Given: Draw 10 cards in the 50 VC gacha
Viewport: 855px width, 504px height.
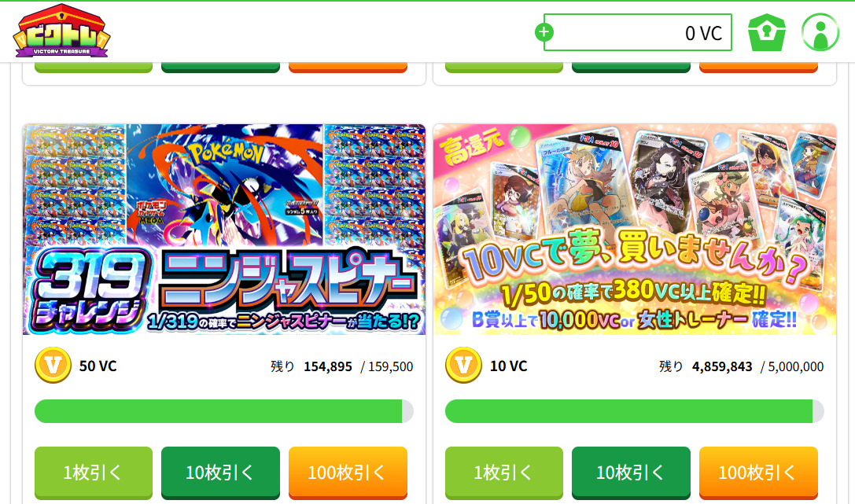Looking at the screenshot, I should point(220,473).
